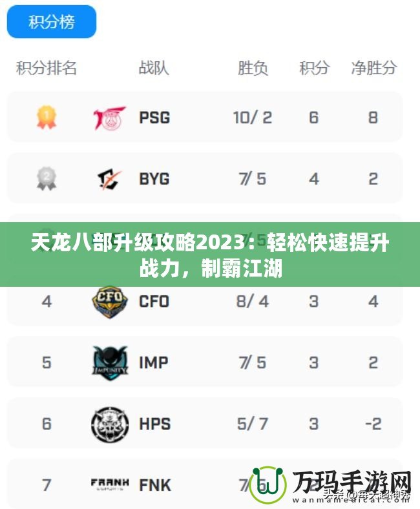Select the 胜负 column header
This screenshot has width=420, height=509.
tap(253, 68)
